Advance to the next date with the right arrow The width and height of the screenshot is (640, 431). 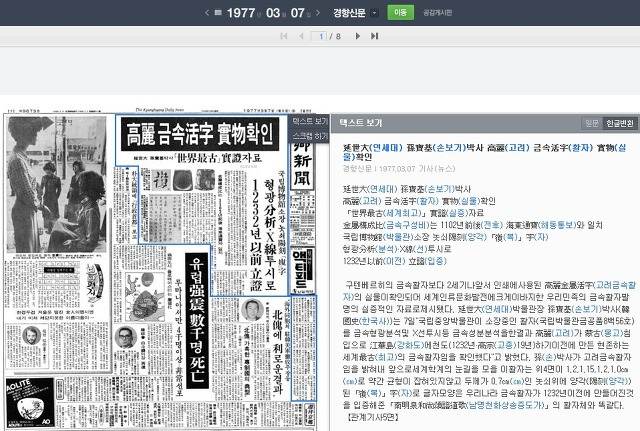[318, 13]
